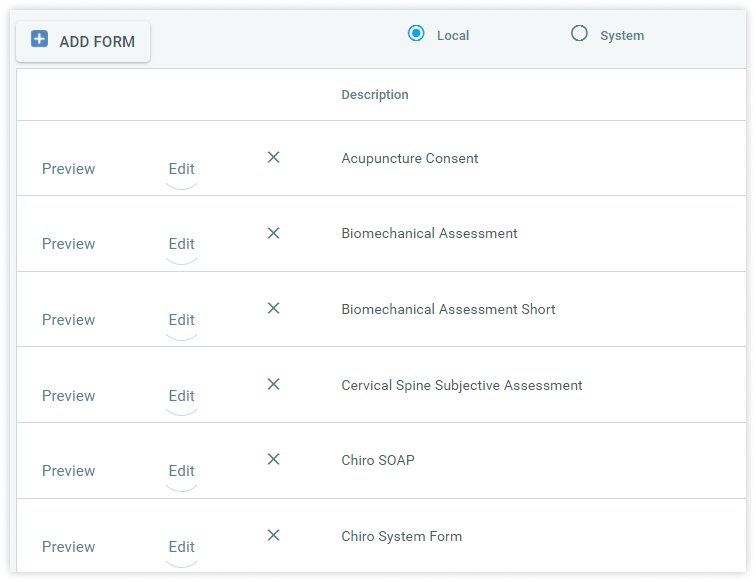Preview the Biomechanical Assessment form
Screen dimensions: 756x582
coord(68,244)
